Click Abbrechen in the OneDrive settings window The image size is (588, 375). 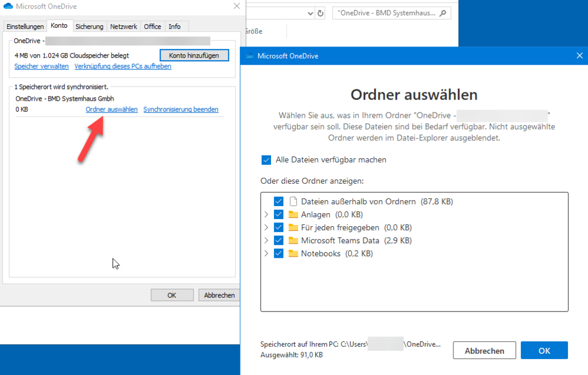point(219,296)
